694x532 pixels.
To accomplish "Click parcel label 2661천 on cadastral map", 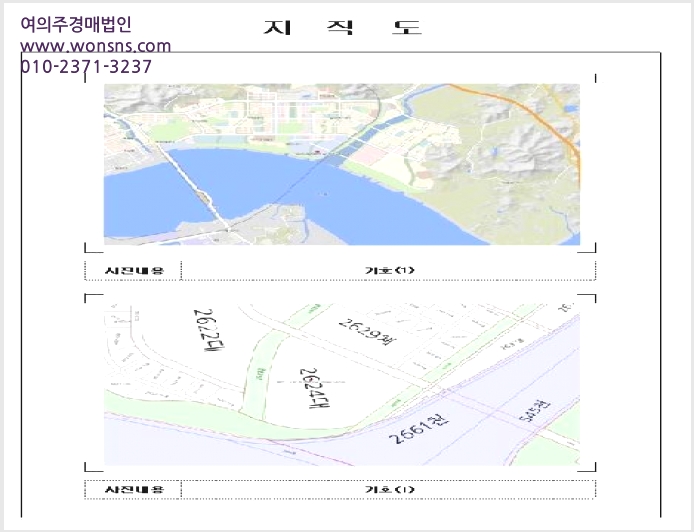I will click(x=419, y=428).
